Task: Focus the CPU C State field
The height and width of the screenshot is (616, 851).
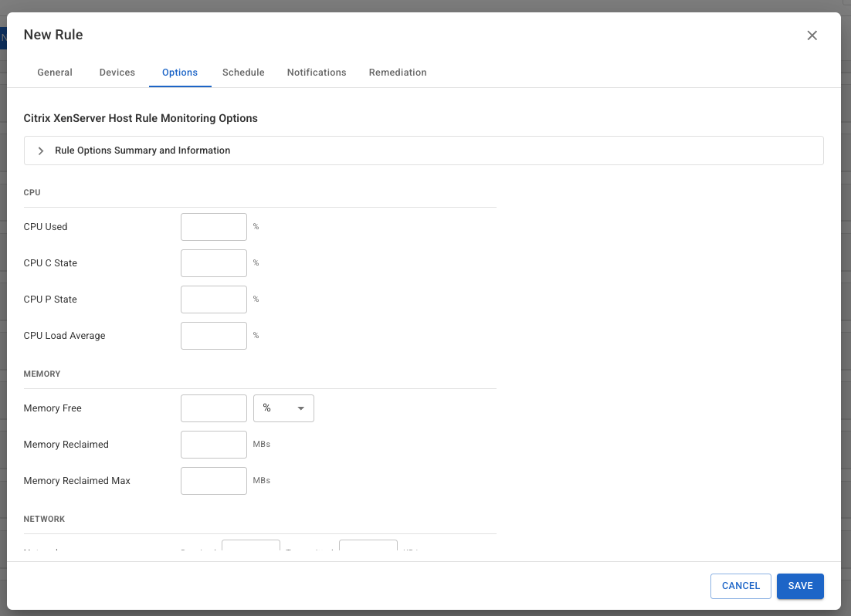Action: click(214, 263)
